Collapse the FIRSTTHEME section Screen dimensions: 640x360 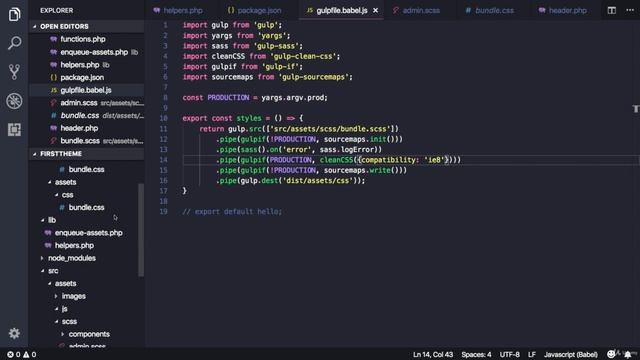click(87, 154)
